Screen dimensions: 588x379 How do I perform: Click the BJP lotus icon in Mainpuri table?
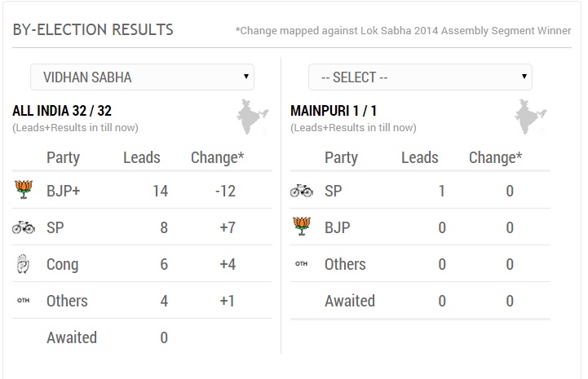pyautogui.click(x=302, y=226)
